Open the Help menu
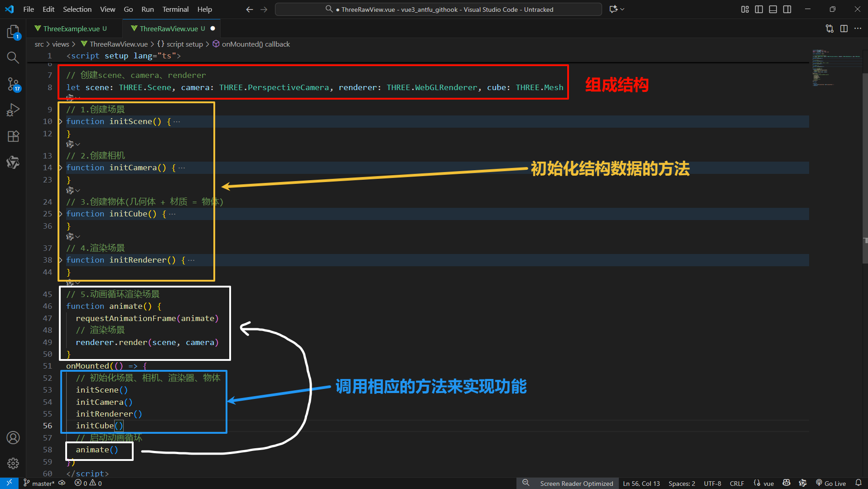 204,10
